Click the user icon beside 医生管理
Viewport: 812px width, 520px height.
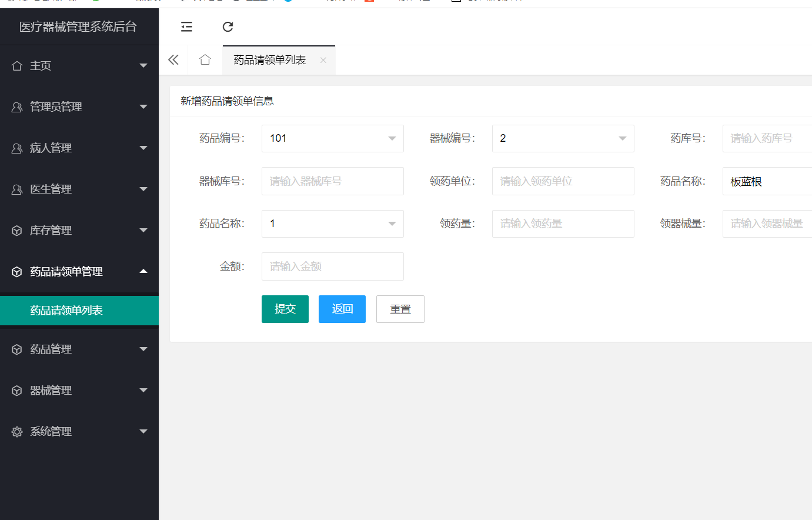point(17,189)
